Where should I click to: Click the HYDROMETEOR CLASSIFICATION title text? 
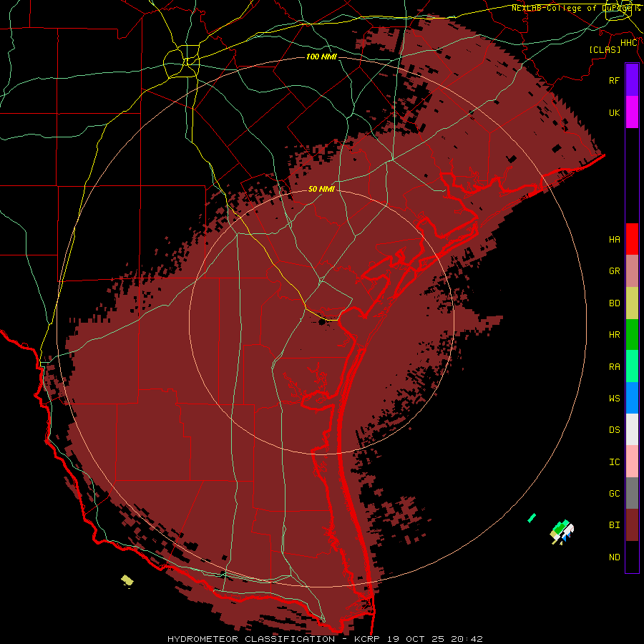[x=251, y=639]
